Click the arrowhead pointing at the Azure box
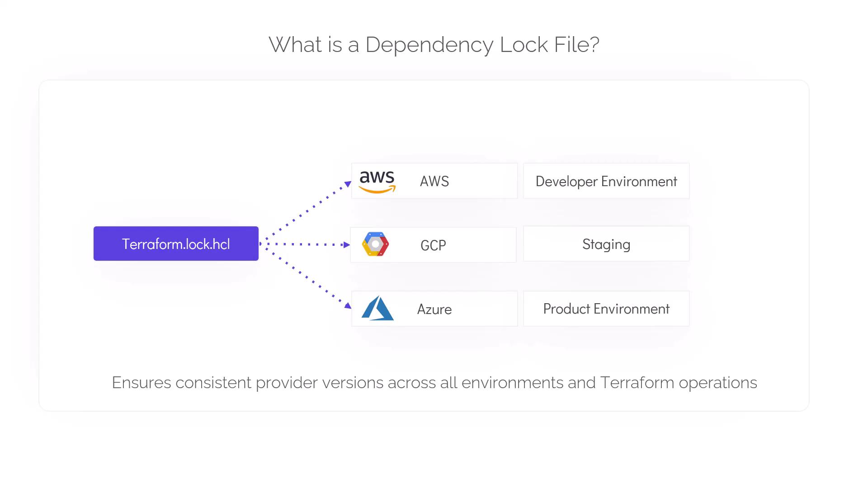Viewport: 868px width, 488px height. pos(348,306)
